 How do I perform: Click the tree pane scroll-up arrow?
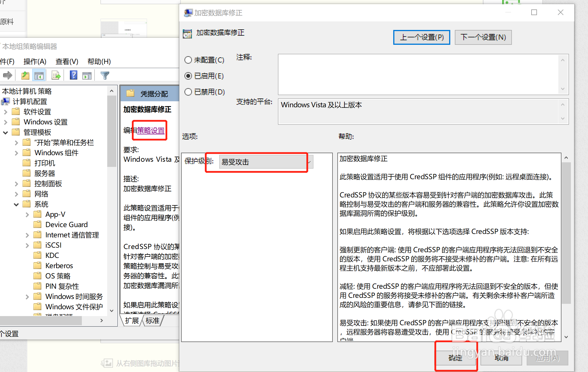tap(112, 91)
